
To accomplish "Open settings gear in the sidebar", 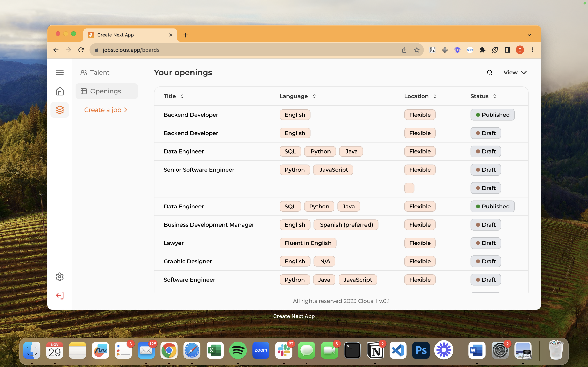I will point(60,277).
